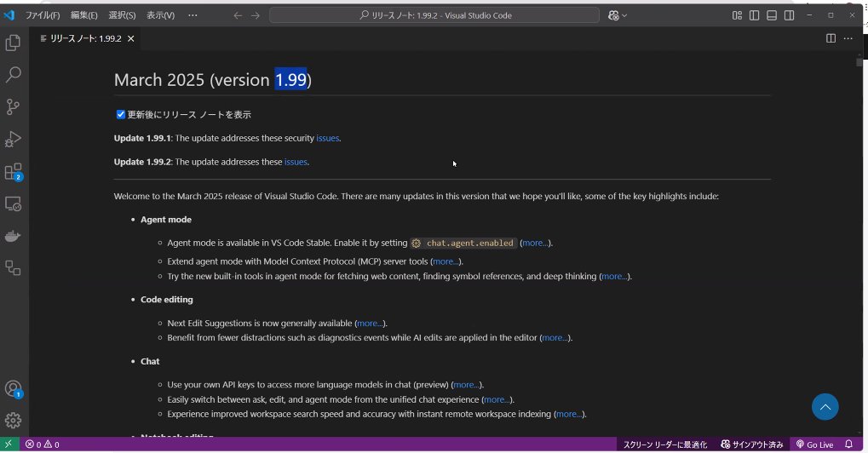Open the Manage gear icon
The width and height of the screenshot is (868, 453).
click(13, 421)
